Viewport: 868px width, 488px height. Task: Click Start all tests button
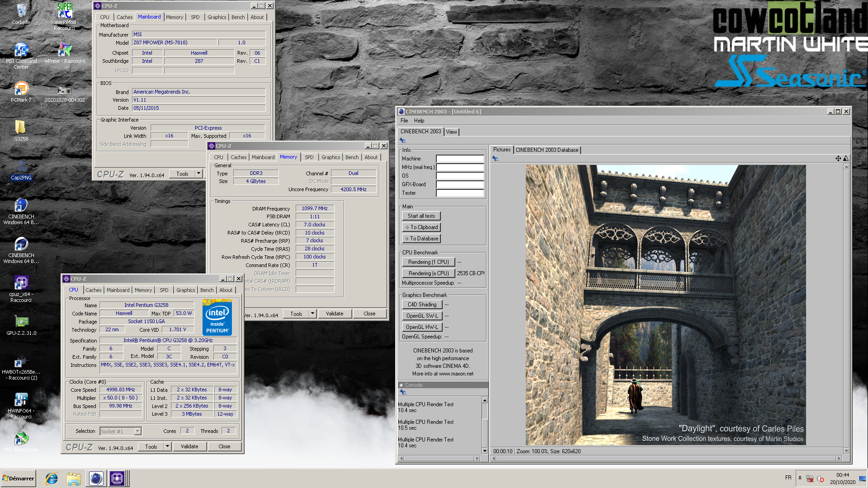[x=421, y=216]
